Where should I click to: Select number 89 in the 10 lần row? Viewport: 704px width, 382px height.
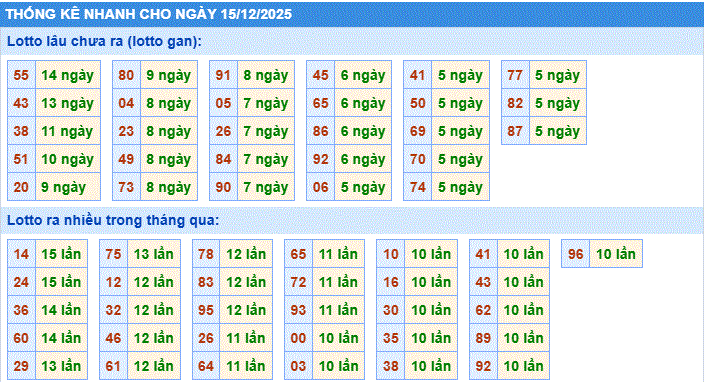[483, 338]
